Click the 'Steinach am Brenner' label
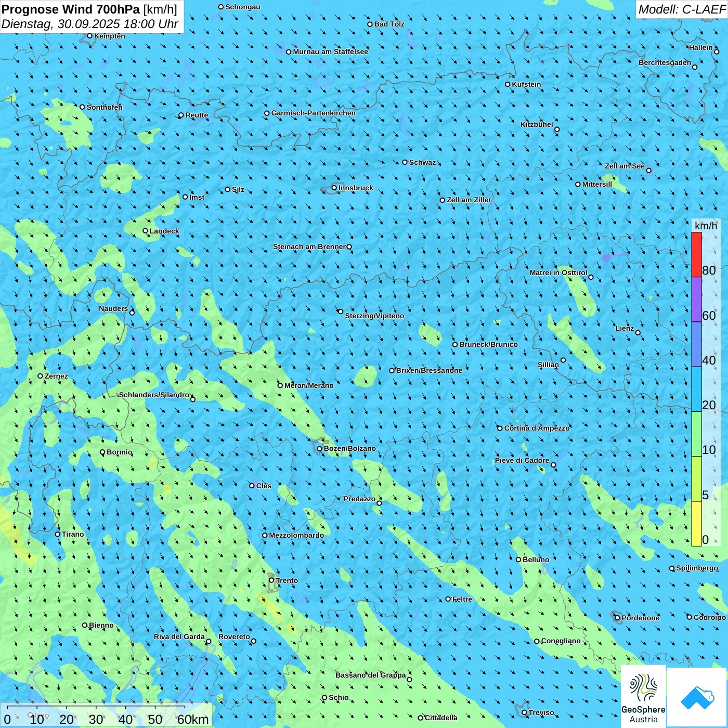Viewport: 728px width, 728px height. point(309,246)
